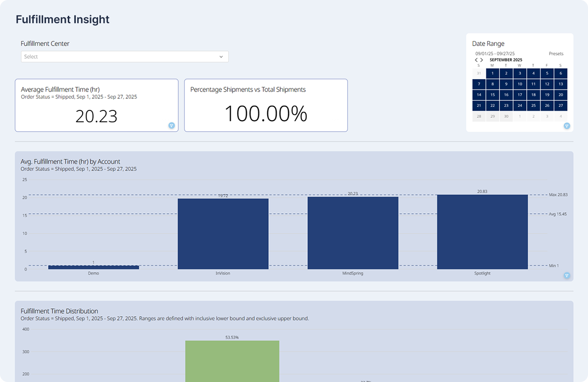
Task: Click filter icon on Average Fulfillment Time card
Action: (171, 126)
